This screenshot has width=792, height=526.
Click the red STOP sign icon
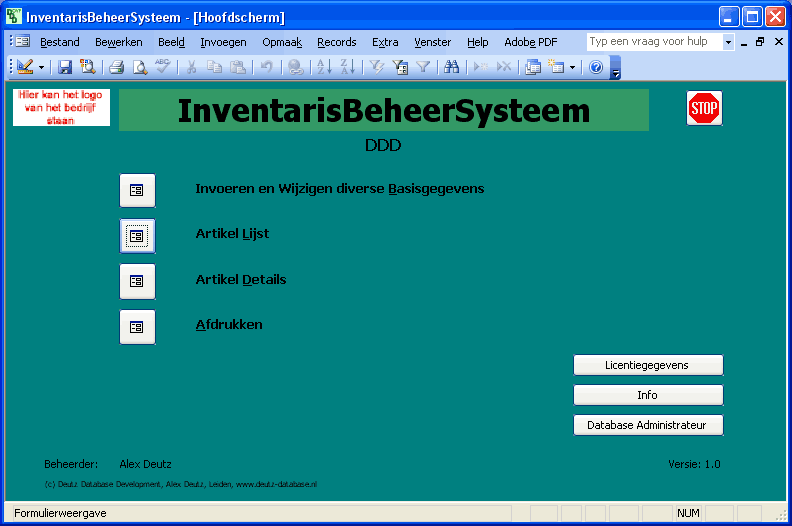point(704,108)
